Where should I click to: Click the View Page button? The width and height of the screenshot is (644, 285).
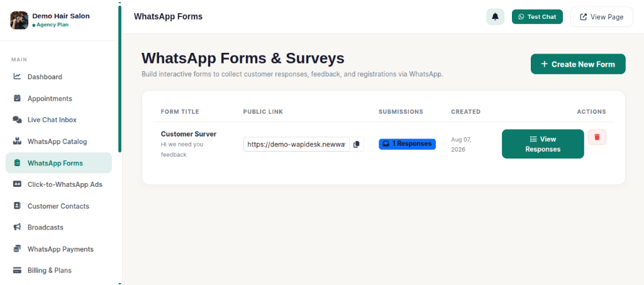[x=602, y=17]
